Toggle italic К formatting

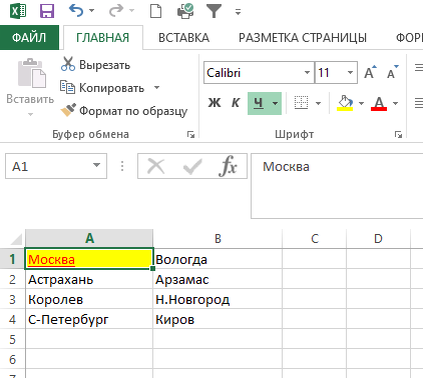(x=235, y=103)
